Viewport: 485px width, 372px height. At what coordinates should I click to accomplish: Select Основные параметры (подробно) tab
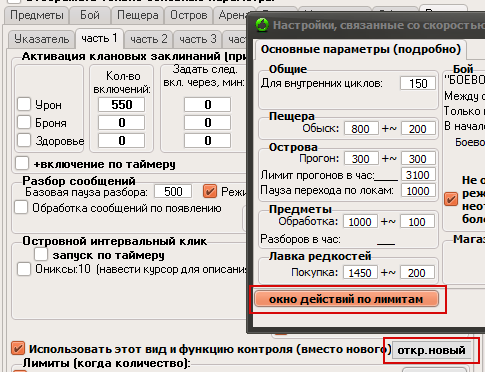361,49
